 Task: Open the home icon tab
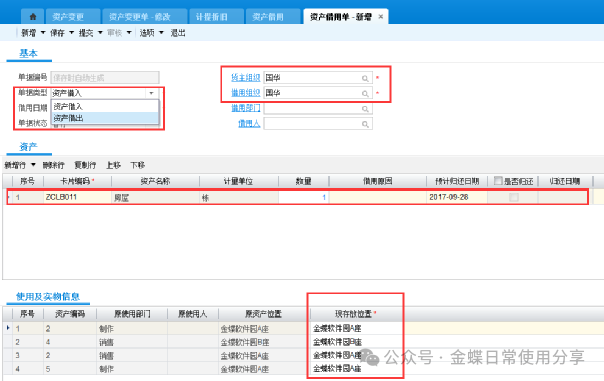click(x=33, y=17)
